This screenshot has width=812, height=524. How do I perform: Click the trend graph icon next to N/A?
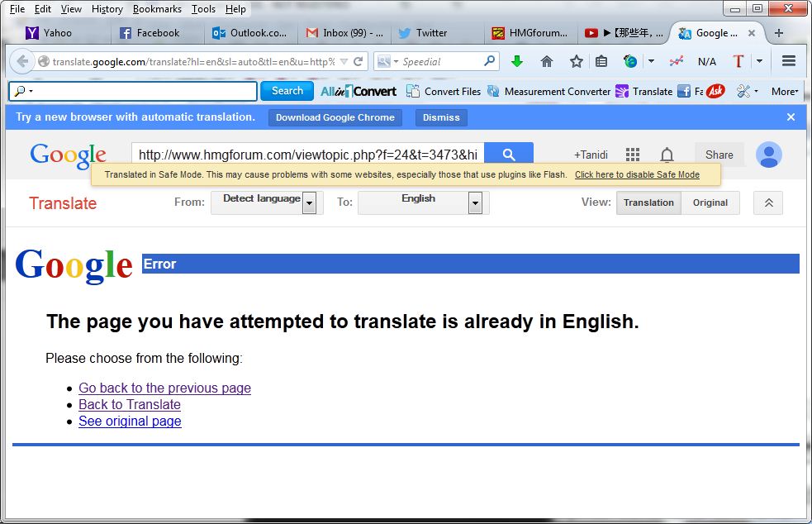point(676,61)
